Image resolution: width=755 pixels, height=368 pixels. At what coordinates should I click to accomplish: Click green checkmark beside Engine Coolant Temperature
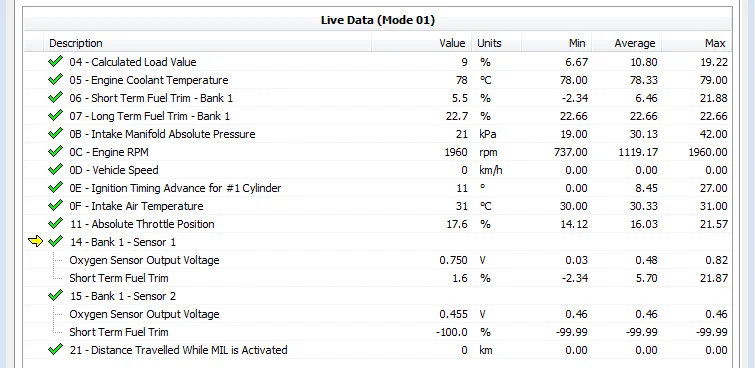tap(55, 79)
